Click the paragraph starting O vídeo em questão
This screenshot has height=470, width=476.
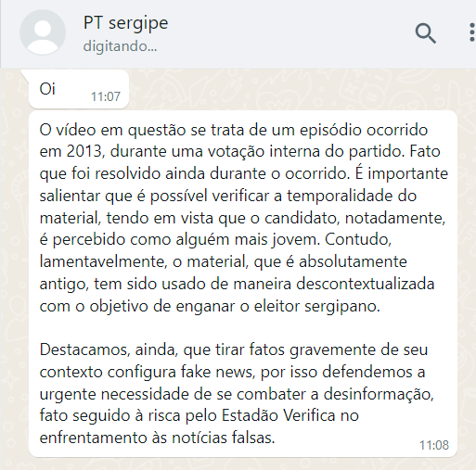pos(243,218)
